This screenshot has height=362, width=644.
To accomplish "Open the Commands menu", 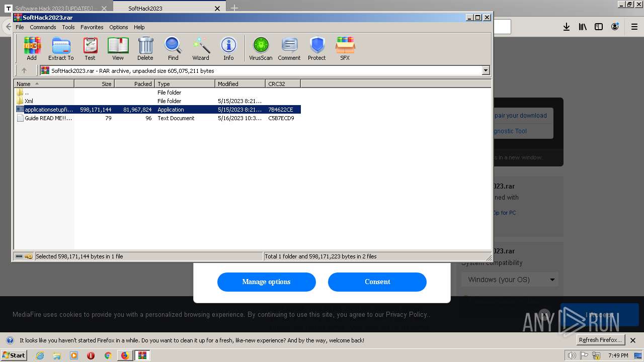I will tap(43, 27).
